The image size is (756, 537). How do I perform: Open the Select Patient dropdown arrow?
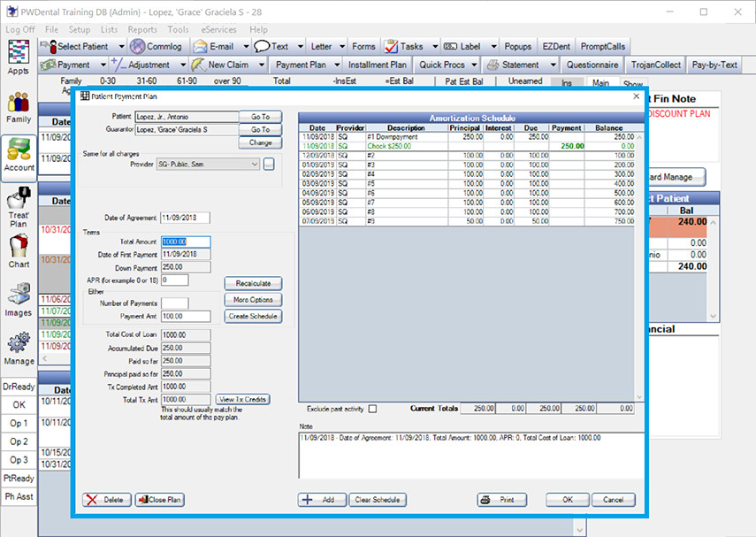coord(121,46)
